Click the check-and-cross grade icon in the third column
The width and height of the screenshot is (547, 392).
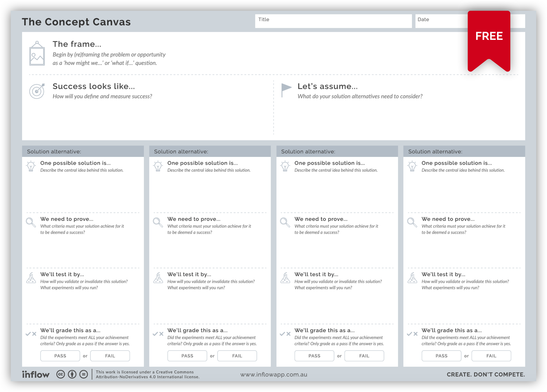[x=285, y=334]
